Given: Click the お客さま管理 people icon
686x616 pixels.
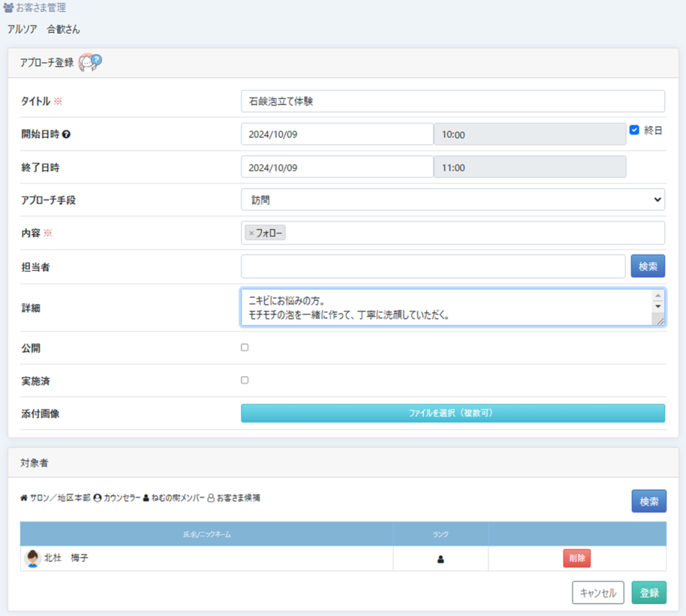Looking at the screenshot, I should click(9, 9).
